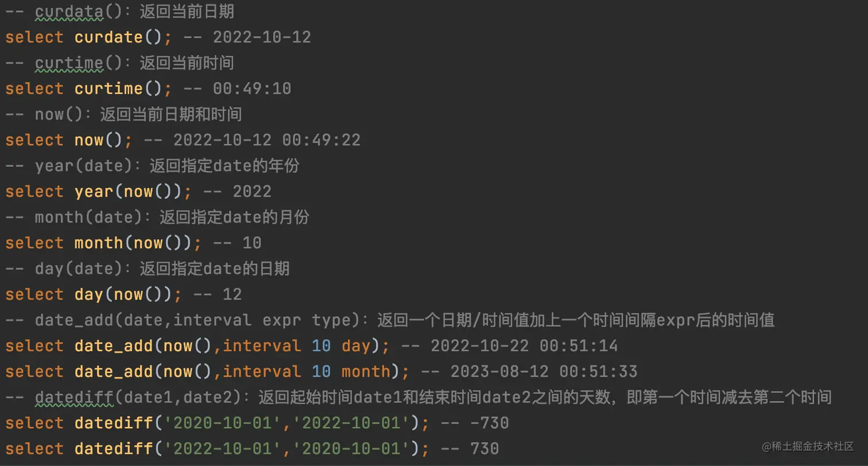The width and height of the screenshot is (868, 466).
Task: Click the underlined datediff word in comment
Action: [74, 397]
